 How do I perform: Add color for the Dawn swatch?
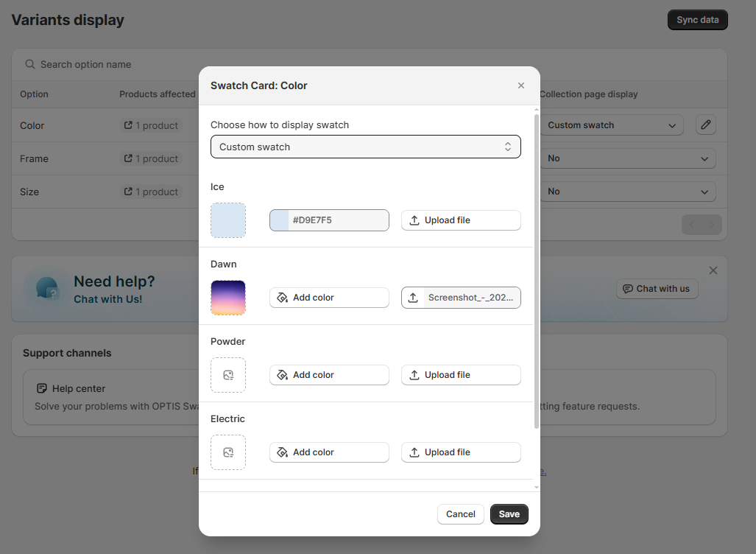(329, 298)
